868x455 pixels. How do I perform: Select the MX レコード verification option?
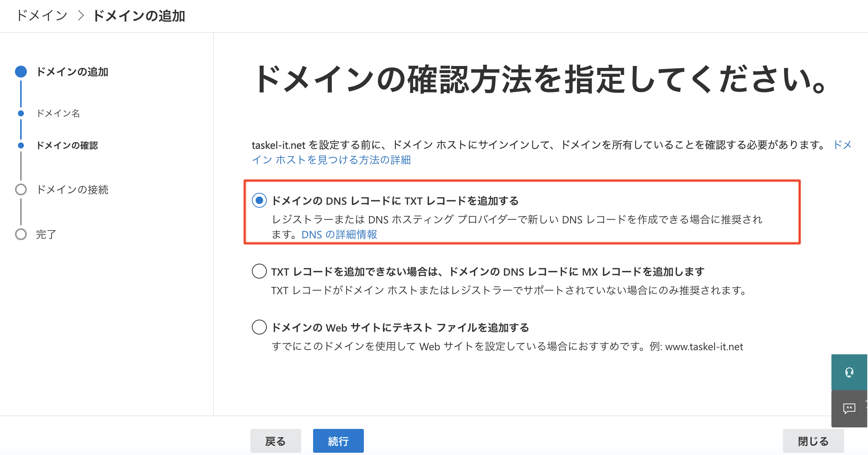259,271
